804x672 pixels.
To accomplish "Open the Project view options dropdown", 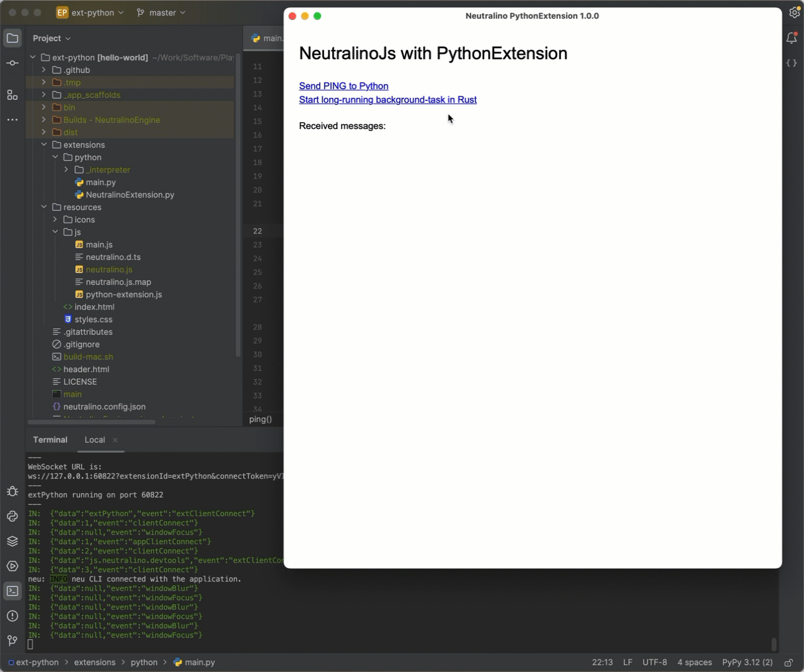I will (52, 38).
